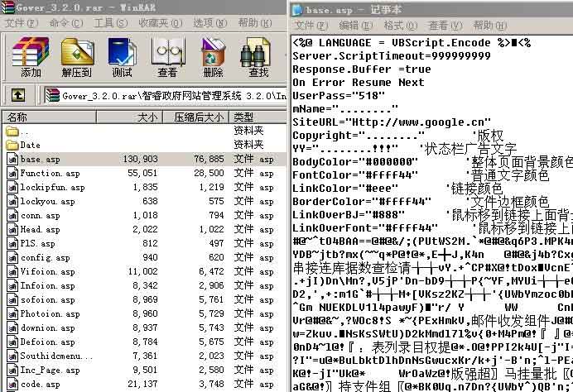Open Notepad Format (格式) menu

coord(401,26)
